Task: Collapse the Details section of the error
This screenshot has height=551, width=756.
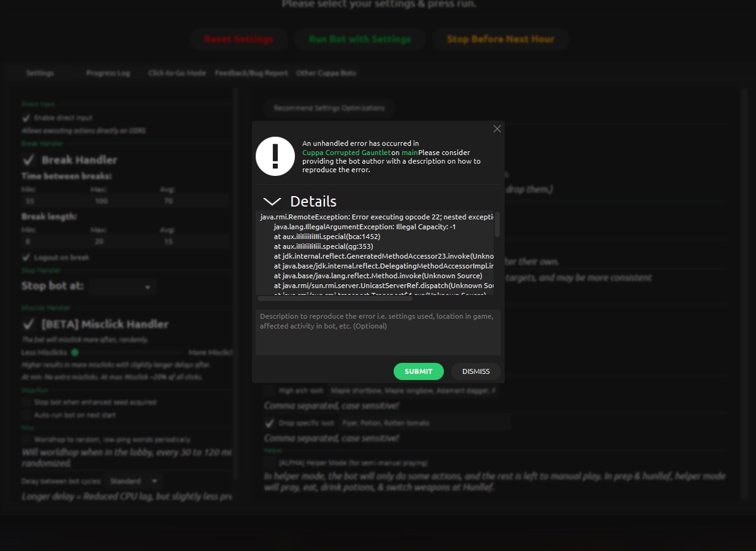Action: click(x=271, y=201)
